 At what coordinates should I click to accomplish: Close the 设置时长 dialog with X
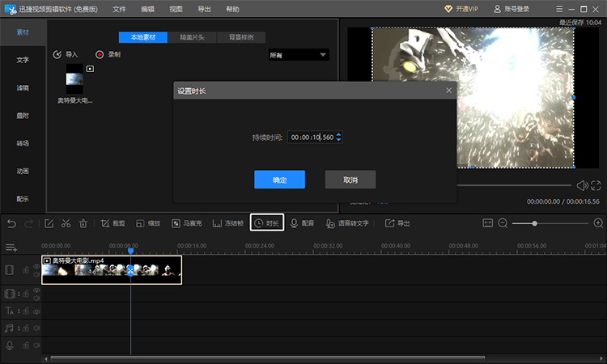click(448, 90)
